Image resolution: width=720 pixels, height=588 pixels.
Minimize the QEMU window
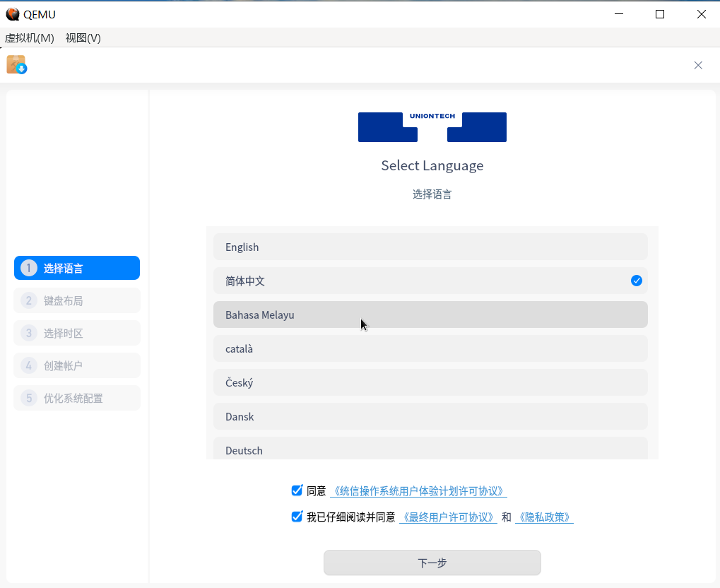coord(619,14)
